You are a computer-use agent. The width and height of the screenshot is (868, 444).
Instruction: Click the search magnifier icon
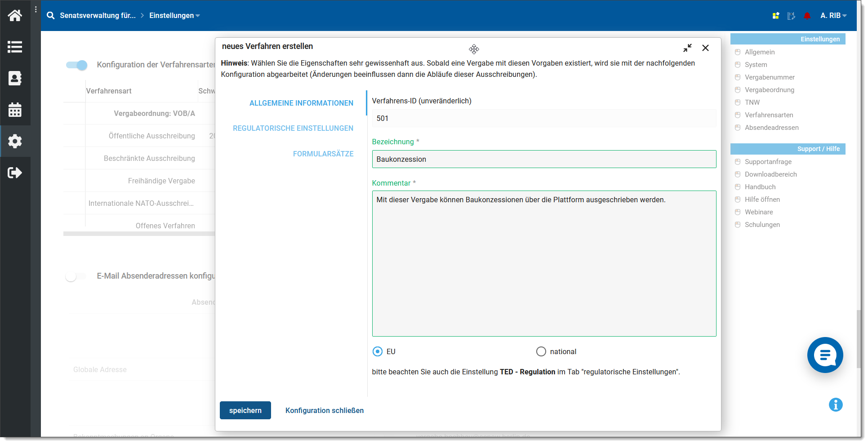tap(51, 15)
